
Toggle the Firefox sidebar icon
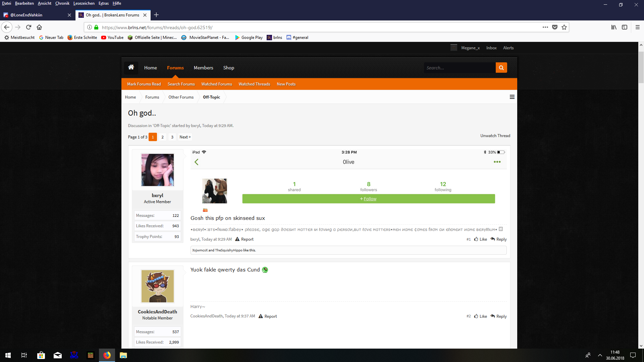625,27
